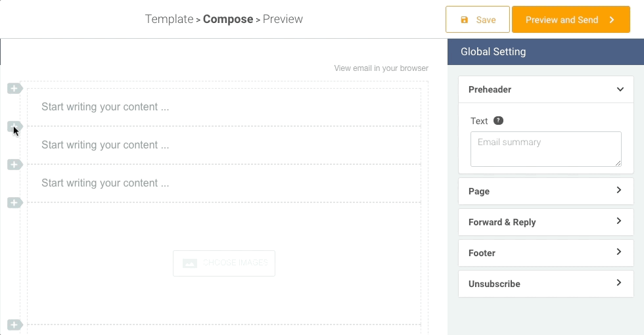
Task: Click the add-block plus icon above image block
Action: (x=14, y=203)
